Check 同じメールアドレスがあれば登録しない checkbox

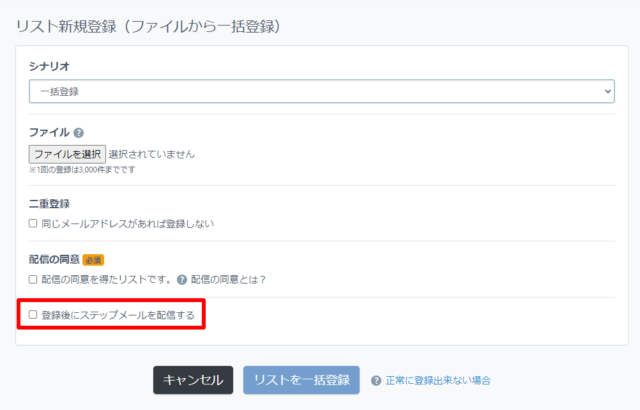[x=33, y=223]
